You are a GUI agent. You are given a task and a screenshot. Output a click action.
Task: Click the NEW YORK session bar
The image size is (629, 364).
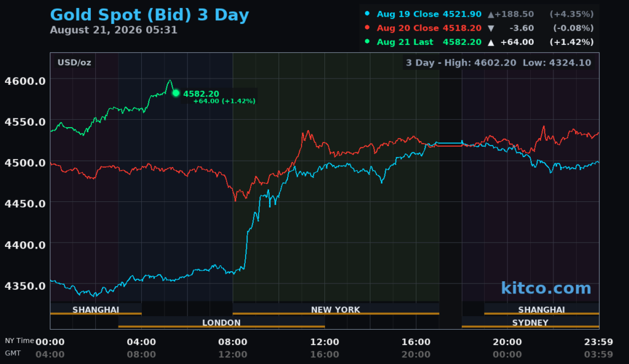point(336,309)
